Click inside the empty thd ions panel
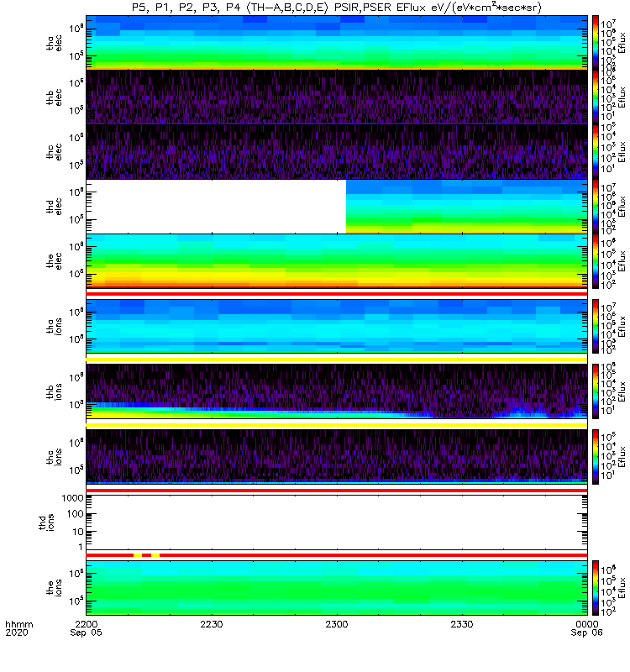This screenshot has width=630, height=672. tap(337, 522)
